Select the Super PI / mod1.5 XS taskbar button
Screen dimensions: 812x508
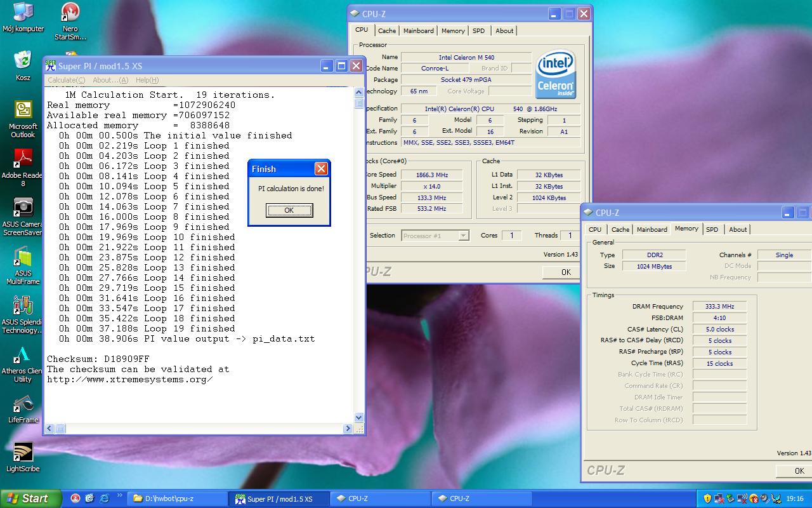click(x=279, y=498)
